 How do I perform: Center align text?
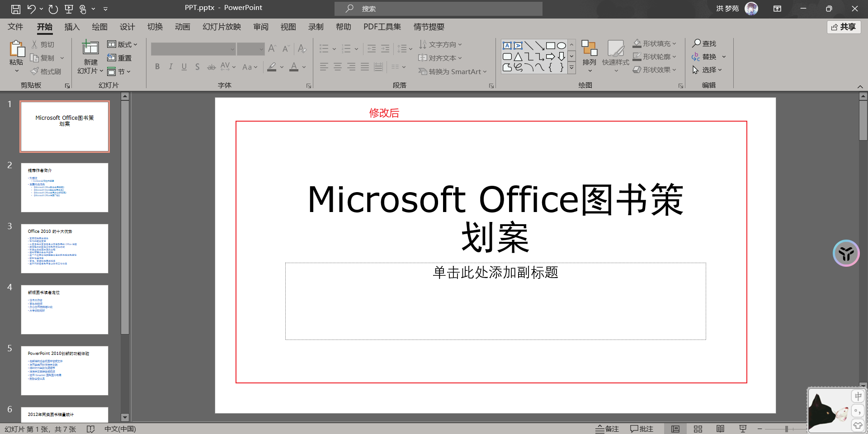(337, 67)
